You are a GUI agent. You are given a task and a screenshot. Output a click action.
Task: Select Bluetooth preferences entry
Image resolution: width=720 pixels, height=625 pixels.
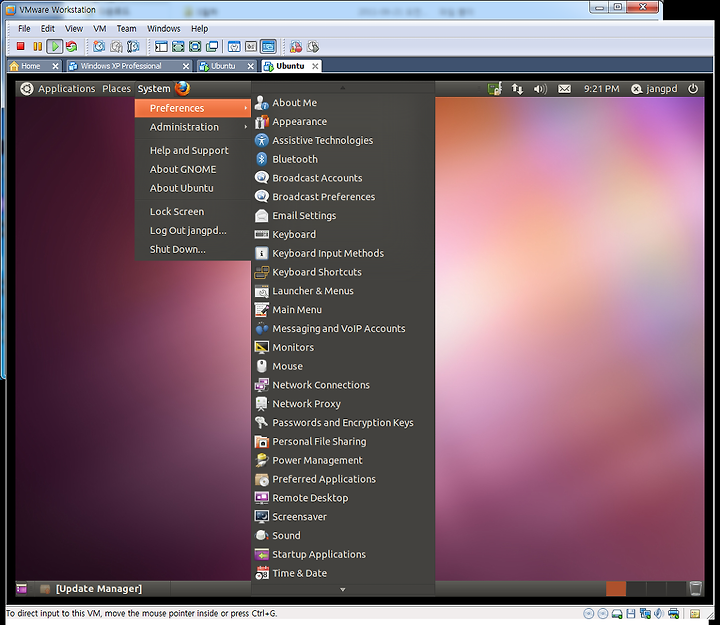coord(343,159)
